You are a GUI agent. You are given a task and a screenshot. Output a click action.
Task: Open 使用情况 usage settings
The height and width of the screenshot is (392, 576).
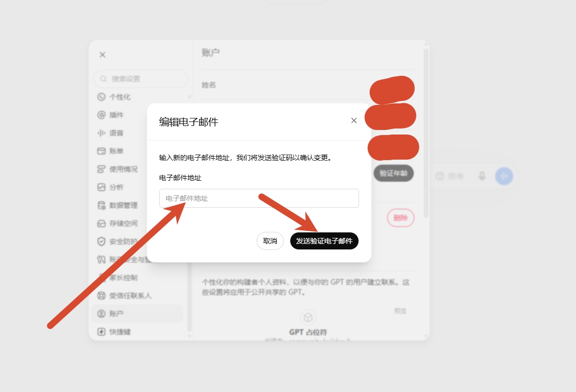coord(124,169)
